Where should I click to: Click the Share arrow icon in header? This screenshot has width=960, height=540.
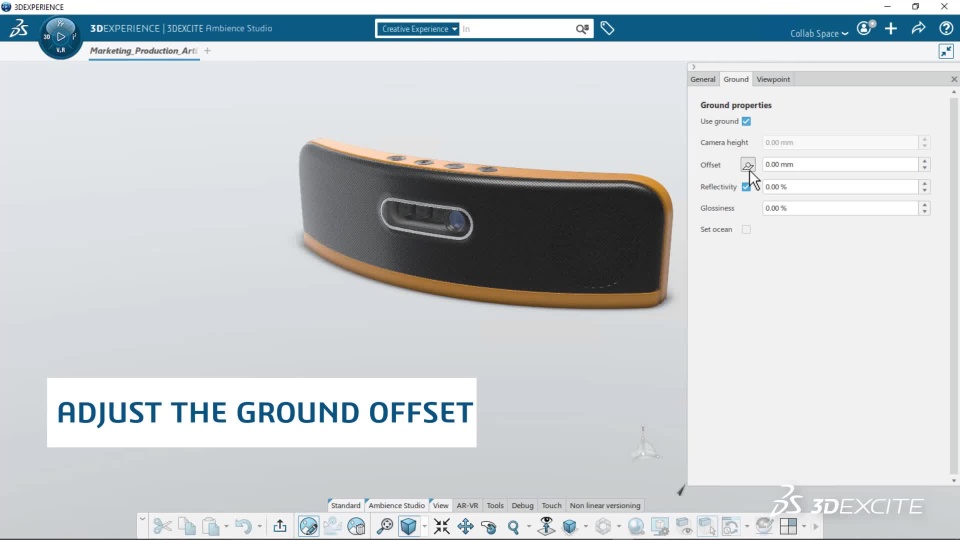(x=918, y=28)
